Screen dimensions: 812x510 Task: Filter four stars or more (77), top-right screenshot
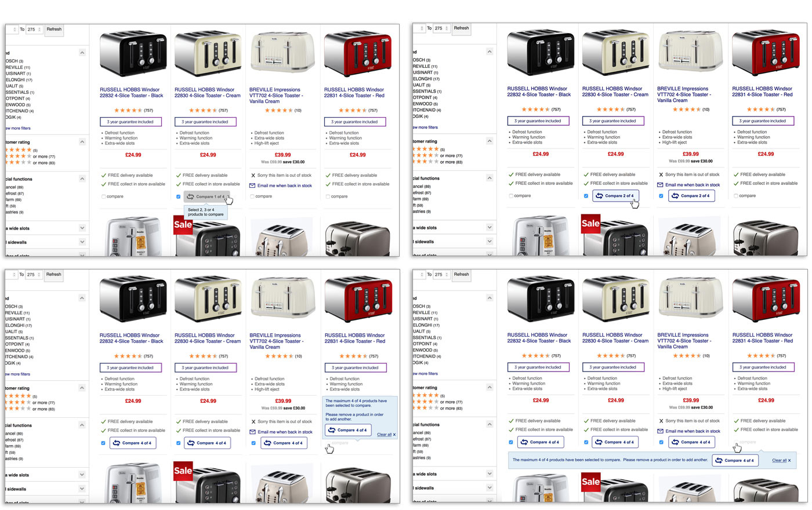pos(438,156)
